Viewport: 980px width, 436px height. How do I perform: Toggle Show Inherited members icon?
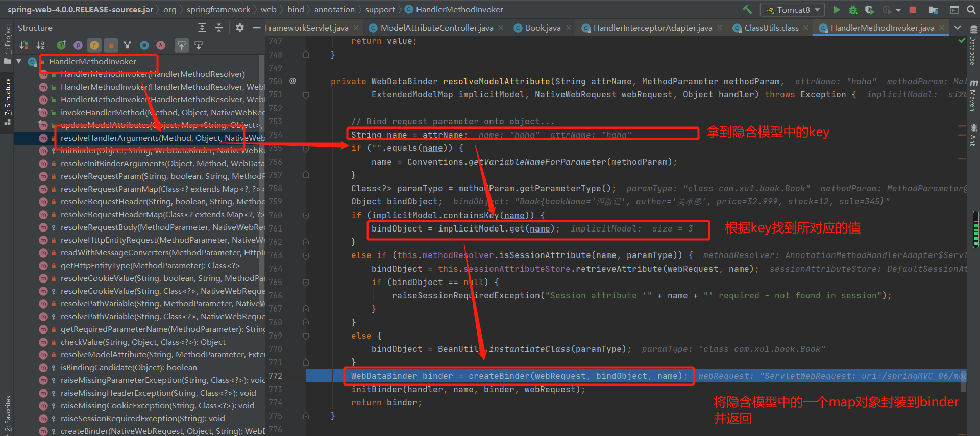[x=61, y=45]
